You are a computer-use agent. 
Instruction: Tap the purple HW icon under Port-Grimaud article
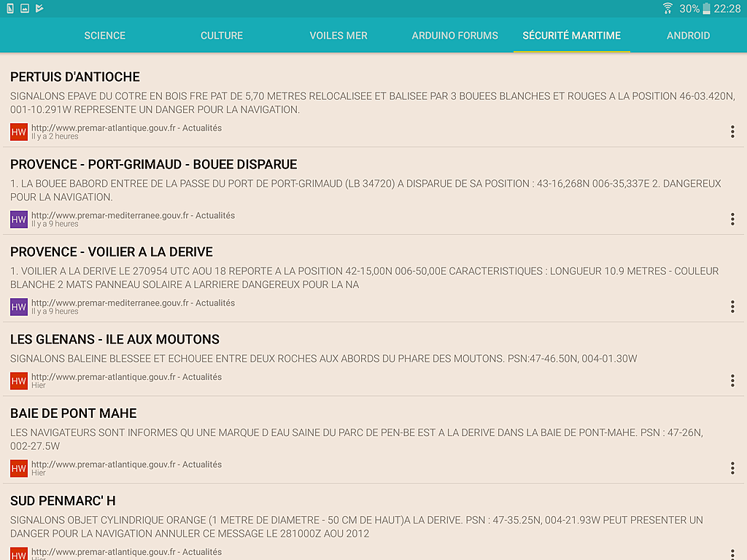tap(19, 219)
